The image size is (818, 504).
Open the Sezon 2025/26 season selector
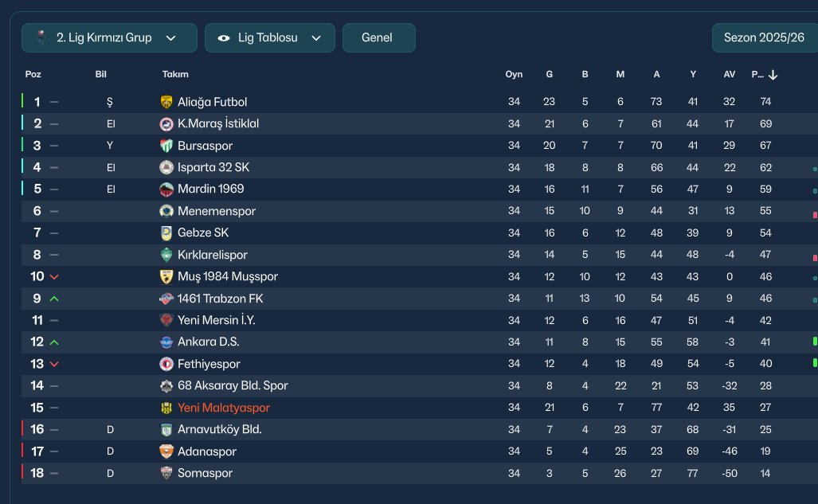pos(764,37)
